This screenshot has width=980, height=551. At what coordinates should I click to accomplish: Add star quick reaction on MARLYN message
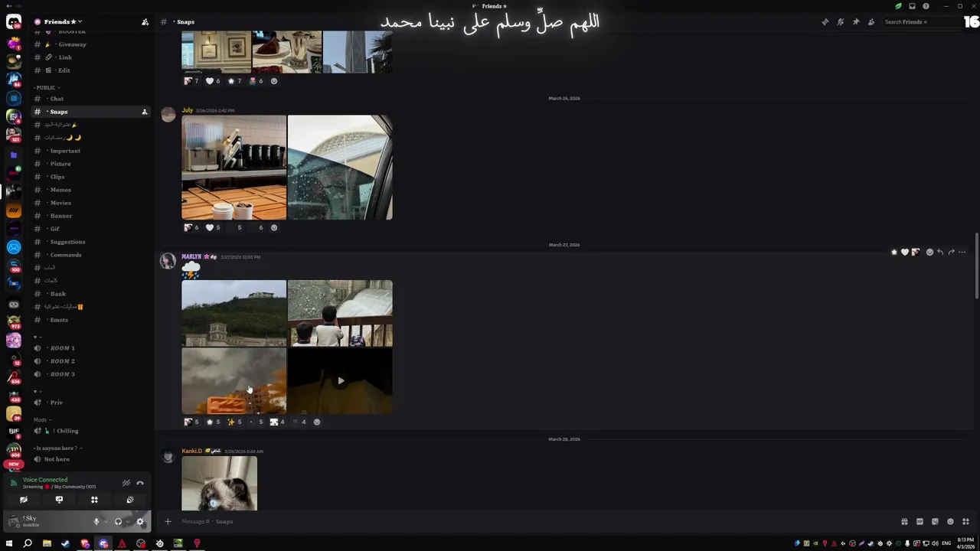pos(893,252)
